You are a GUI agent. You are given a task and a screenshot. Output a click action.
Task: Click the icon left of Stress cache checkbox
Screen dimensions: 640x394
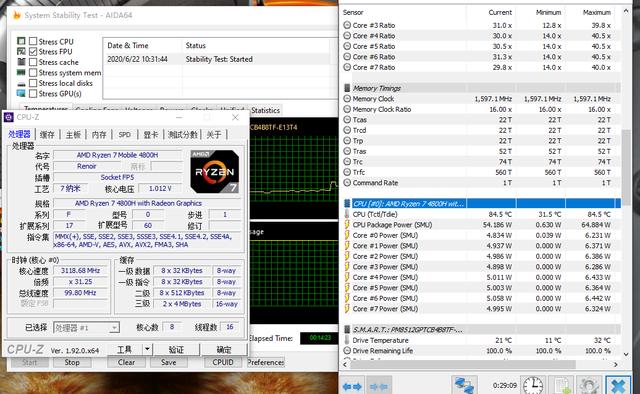tap(21, 62)
